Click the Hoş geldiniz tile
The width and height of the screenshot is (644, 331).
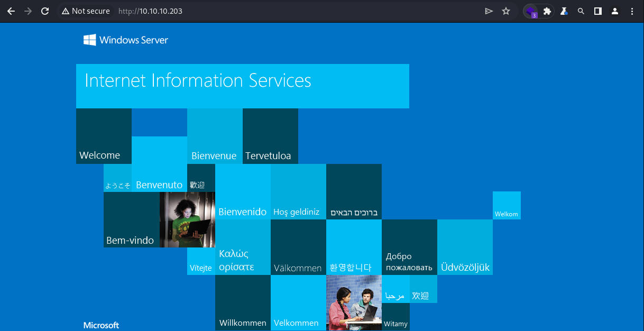298,191
